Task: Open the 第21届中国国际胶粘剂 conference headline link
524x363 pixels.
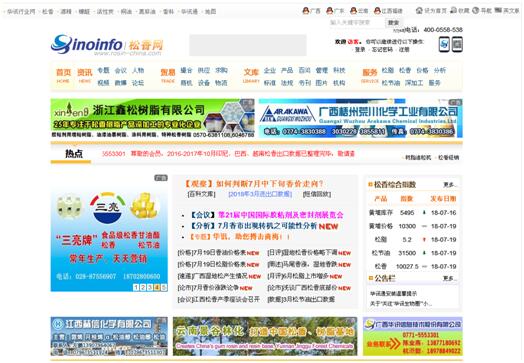Action: [x=280, y=215]
